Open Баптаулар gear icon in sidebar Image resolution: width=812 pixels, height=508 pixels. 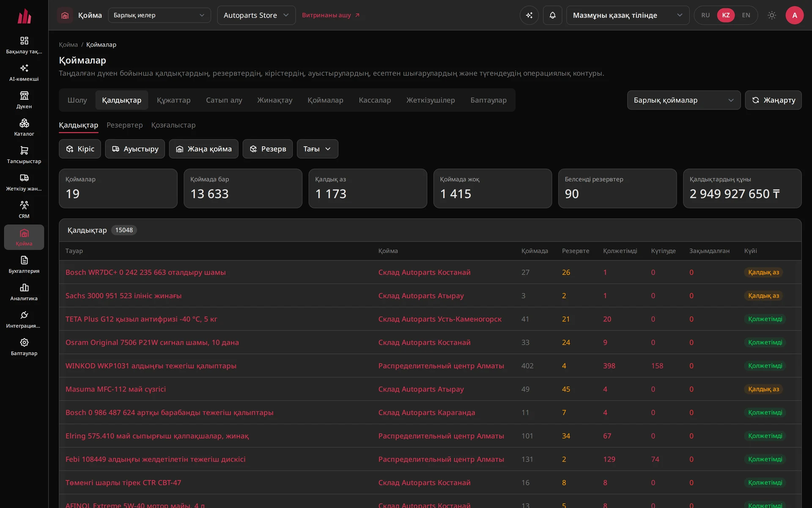[x=24, y=347]
